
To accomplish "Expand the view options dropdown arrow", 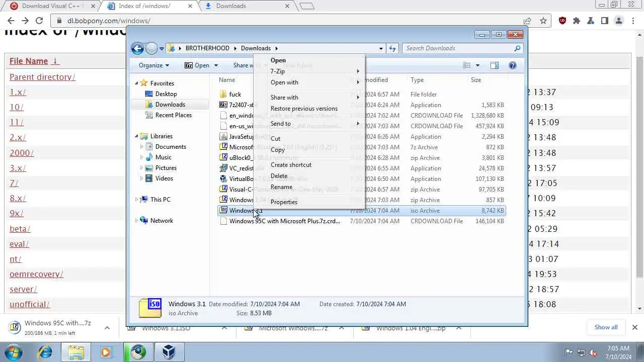I will pyautogui.click(x=477, y=65).
